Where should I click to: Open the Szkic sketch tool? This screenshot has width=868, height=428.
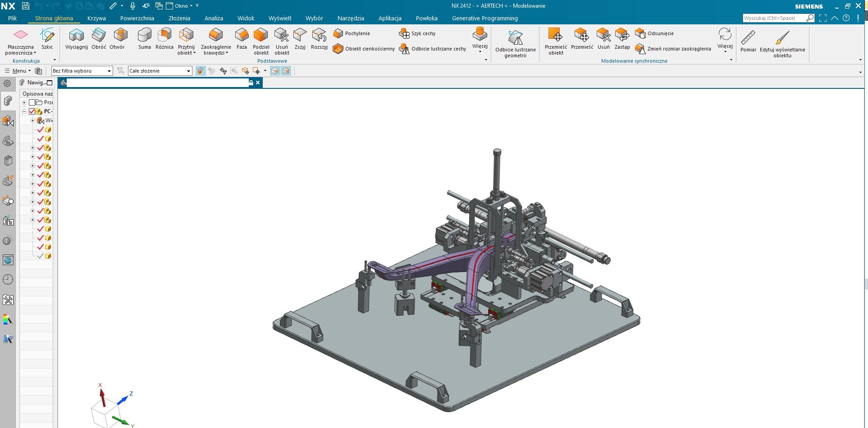47,39
